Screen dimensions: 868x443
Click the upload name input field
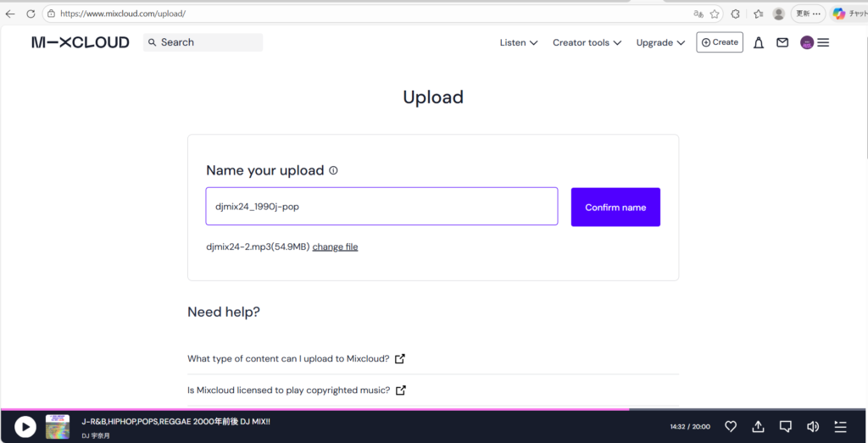pos(381,207)
